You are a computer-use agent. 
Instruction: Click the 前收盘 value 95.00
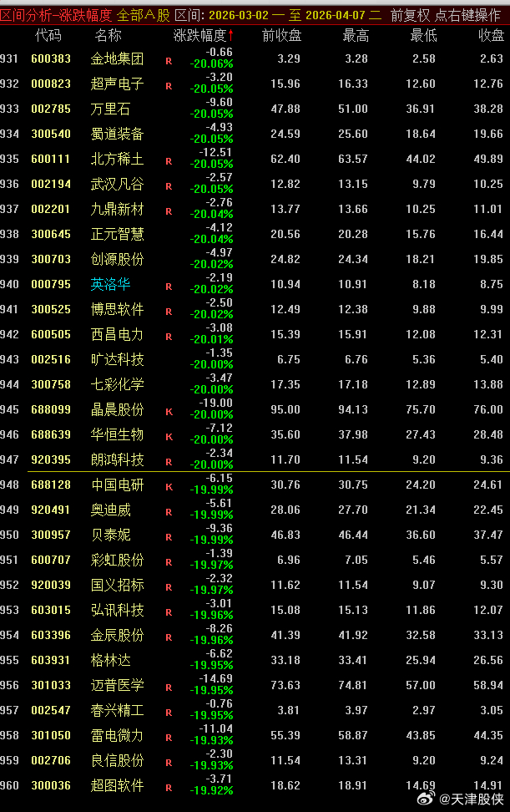[x=285, y=409]
